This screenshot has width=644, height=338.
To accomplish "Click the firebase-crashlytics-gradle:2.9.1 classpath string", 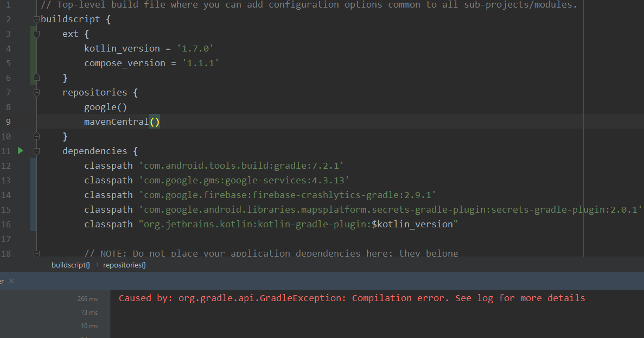I will point(288,195).
